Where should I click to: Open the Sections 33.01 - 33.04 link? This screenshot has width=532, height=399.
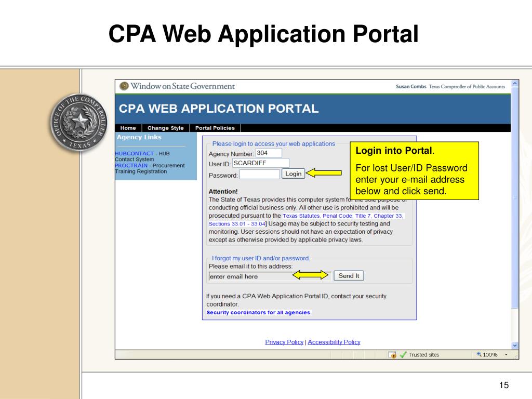pos(237,224)
